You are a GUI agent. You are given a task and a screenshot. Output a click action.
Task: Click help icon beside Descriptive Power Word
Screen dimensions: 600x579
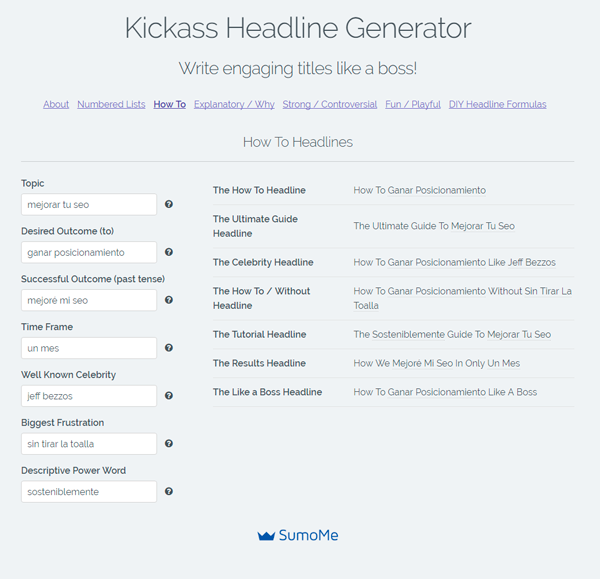(x=169, y=491)
